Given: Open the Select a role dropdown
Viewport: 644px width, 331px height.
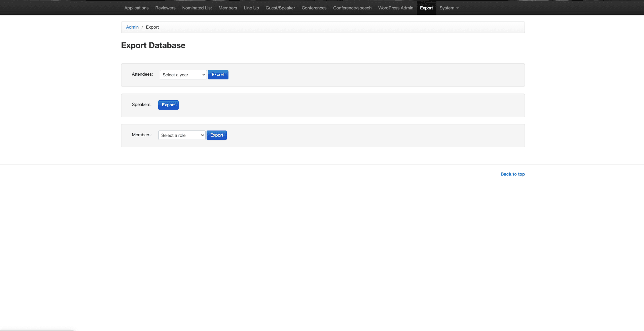Looking at the screenshot, I should (182, 135).
